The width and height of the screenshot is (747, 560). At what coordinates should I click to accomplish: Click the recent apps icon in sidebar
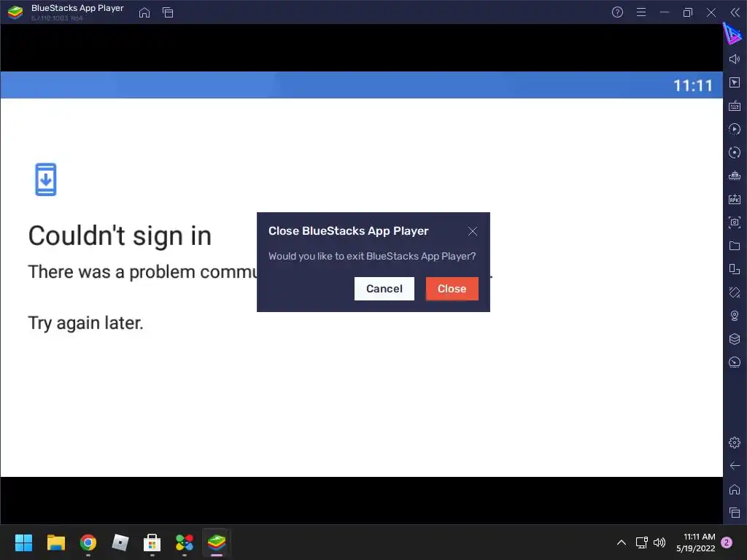(735, 513)
